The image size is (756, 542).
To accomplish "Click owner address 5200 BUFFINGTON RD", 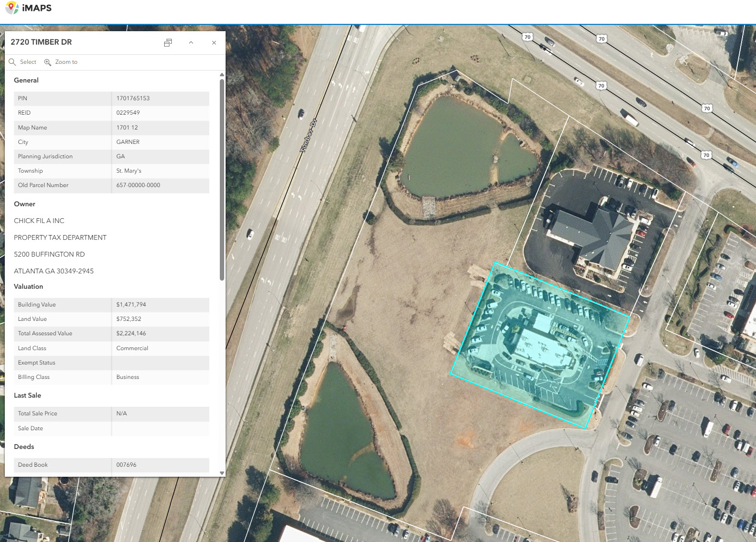I will pyautogui.click(x=49, y=254).
